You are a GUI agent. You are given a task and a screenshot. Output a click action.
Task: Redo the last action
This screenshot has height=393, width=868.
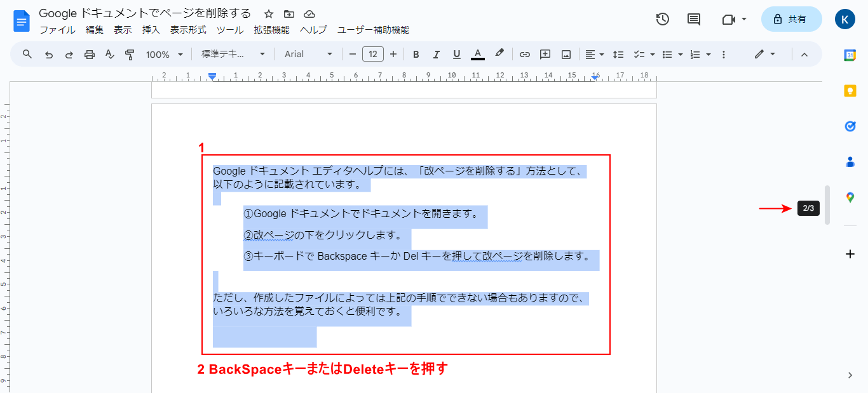click(x=69, y=55)
